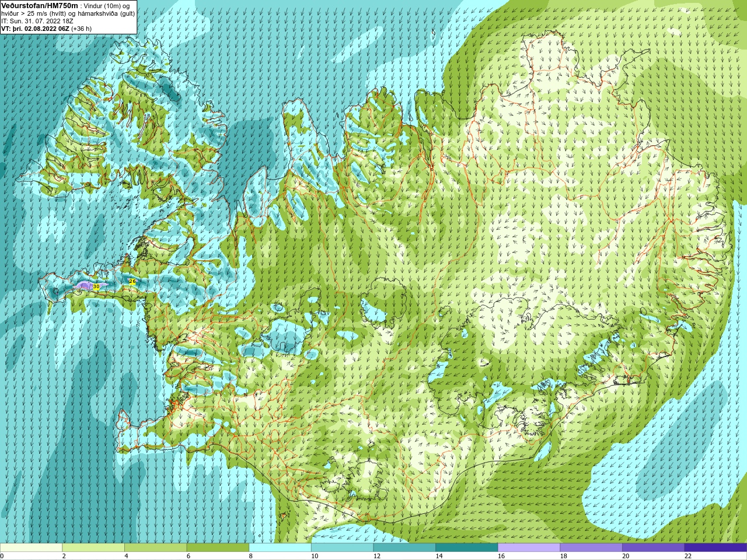Click the legend scale label '22'

point(688,556)
